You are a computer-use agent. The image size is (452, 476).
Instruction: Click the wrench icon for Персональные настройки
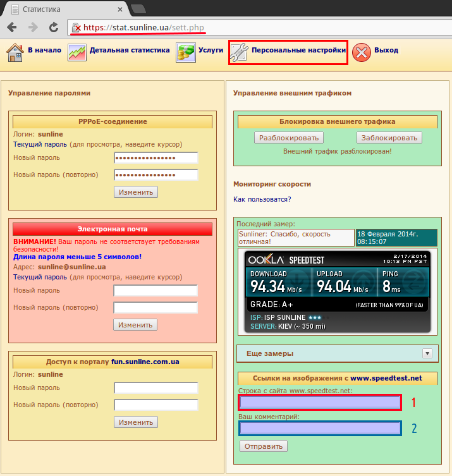coord(239,52)
